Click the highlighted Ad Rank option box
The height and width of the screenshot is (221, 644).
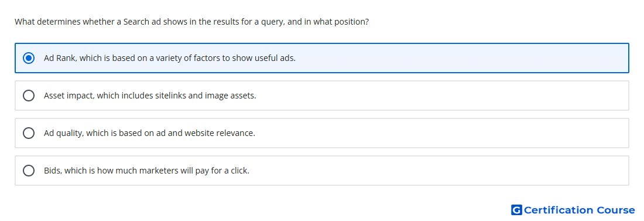[x=322, y=58]
